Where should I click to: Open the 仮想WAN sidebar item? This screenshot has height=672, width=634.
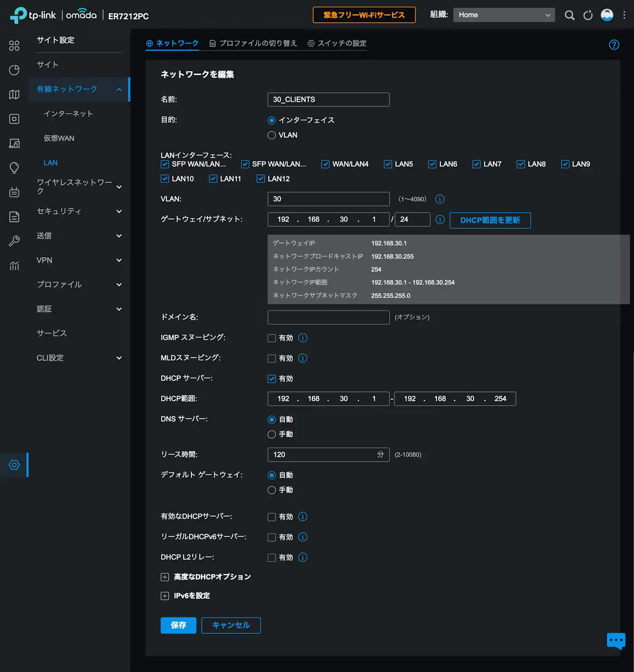pyautogui.click(x=59, y=138)
